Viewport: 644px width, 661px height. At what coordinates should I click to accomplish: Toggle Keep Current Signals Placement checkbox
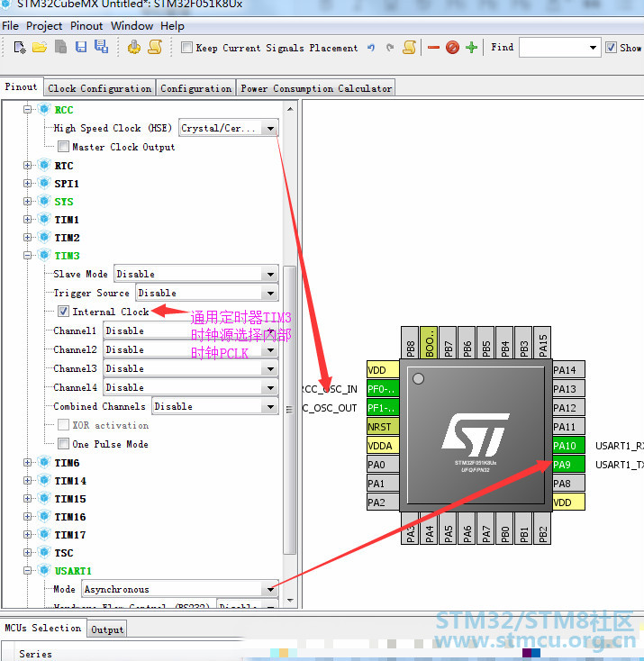coord(186,47)
